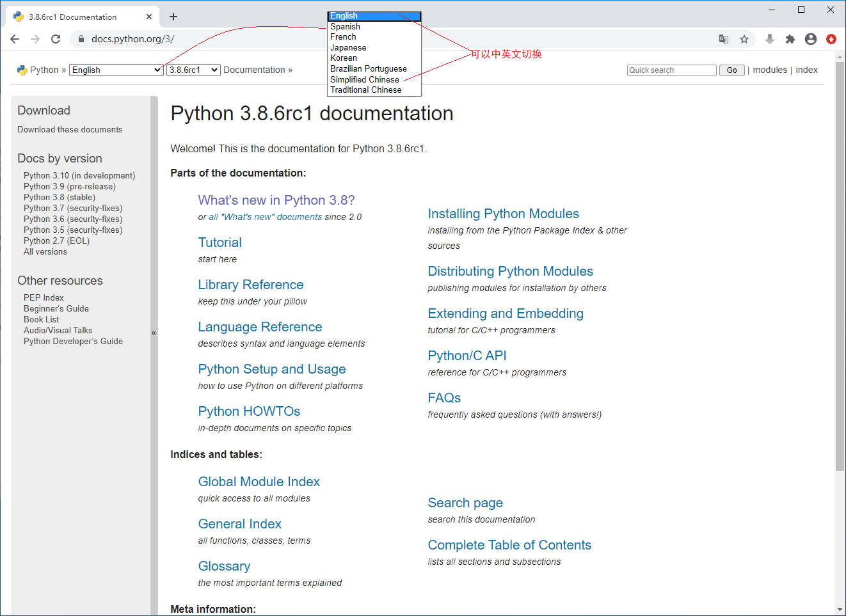Open a new browser tab
Image resolution: width=846 pixels, height=616 pixels.
(x=173, y=16)
